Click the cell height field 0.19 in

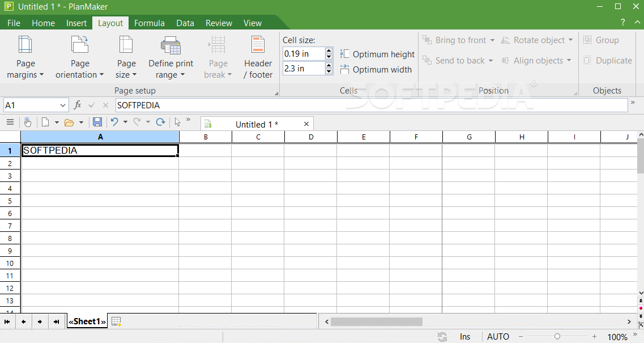pyautogui.click(x=304, y=54)
